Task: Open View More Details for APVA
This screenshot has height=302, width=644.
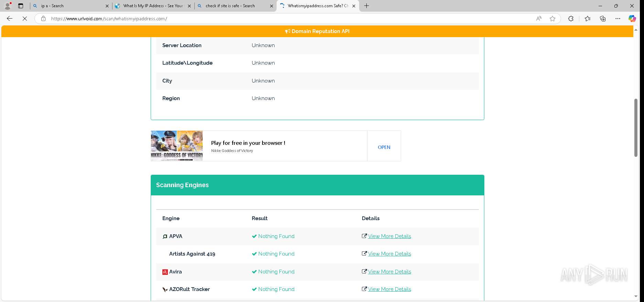Action: point(389,236)
